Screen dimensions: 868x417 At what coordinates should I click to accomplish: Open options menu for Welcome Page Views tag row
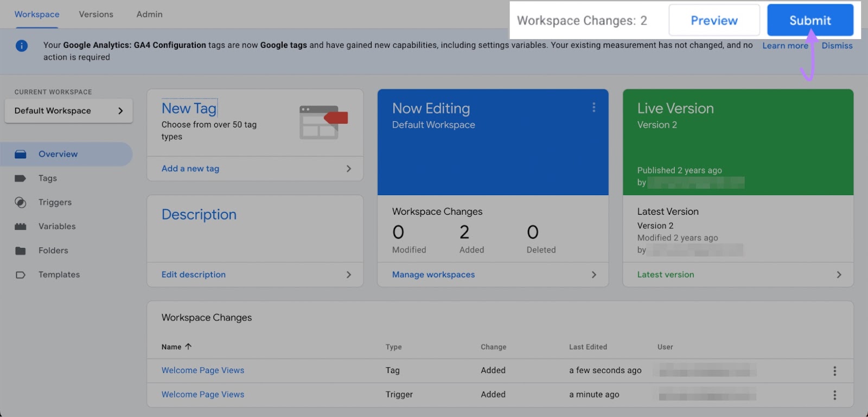tap(834, 371)
